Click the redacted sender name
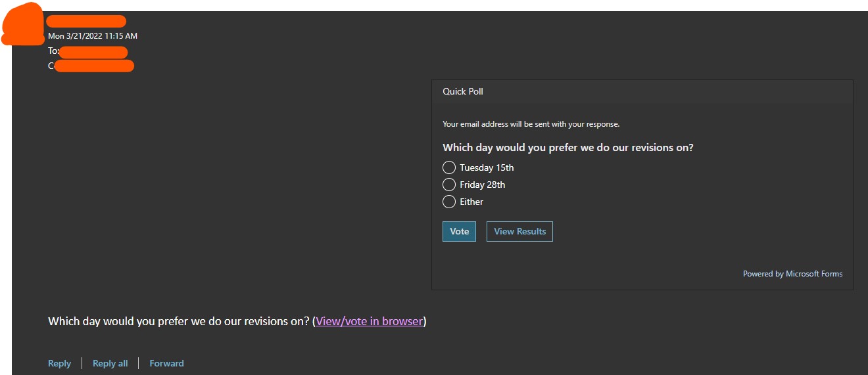868x375 pixels. point(86,21)
